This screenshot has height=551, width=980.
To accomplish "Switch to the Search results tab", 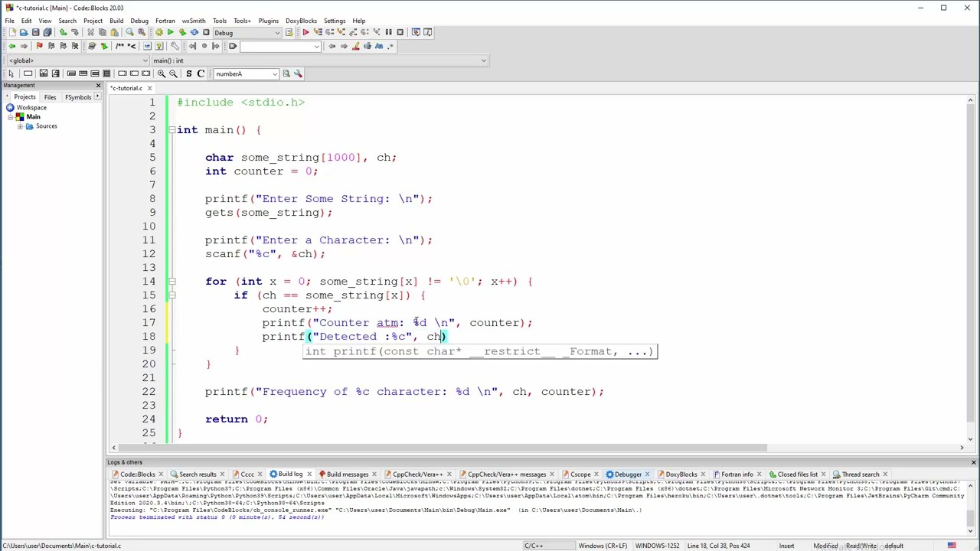I will point(198,474).
